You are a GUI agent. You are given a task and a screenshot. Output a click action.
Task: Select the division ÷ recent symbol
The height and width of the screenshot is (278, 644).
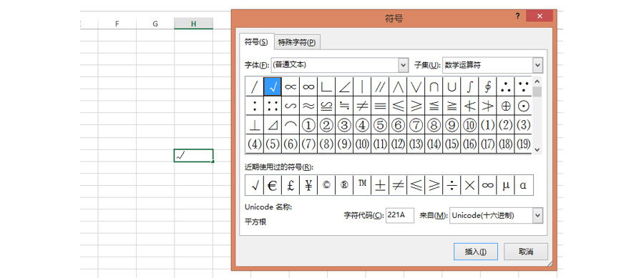(x=452, y=185)
